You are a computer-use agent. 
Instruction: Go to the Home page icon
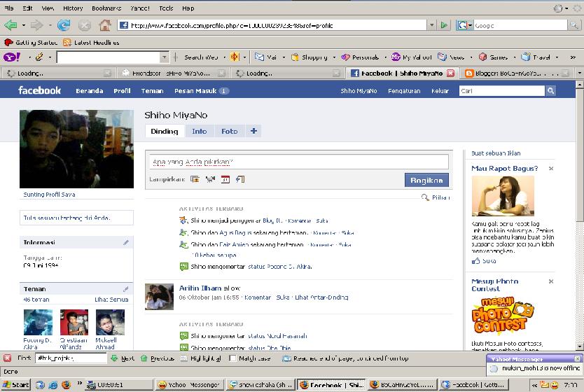click(x=105, y=25)
